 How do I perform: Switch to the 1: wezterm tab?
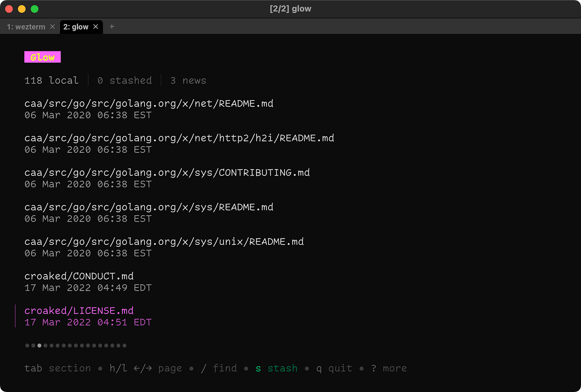click(26, 27)
